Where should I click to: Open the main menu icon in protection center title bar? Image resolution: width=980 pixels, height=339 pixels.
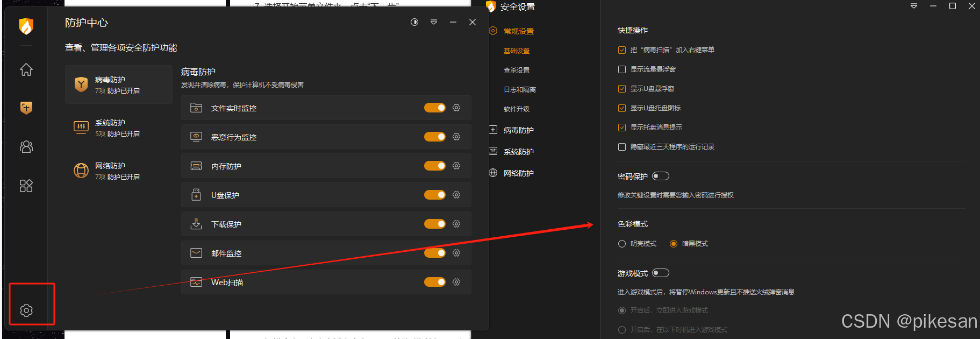click(x=434, y=22)
